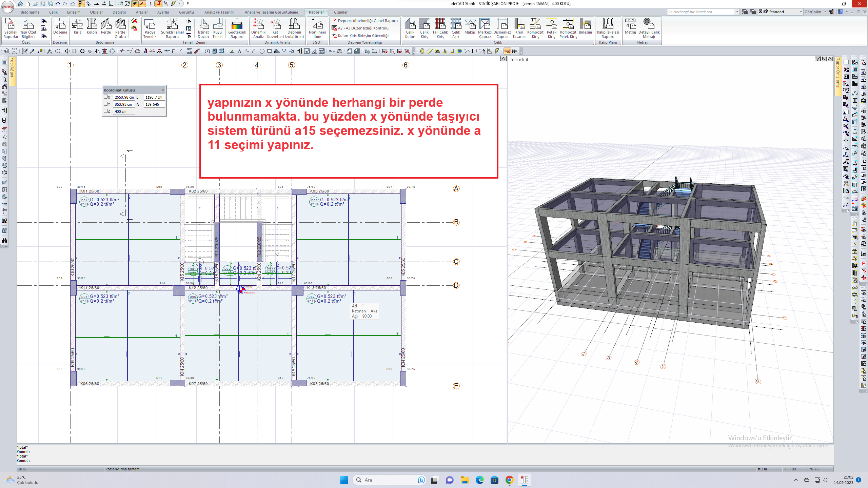Open Seçmeli Raporlar report tool
Screen dimensions: 868x488
11,28
